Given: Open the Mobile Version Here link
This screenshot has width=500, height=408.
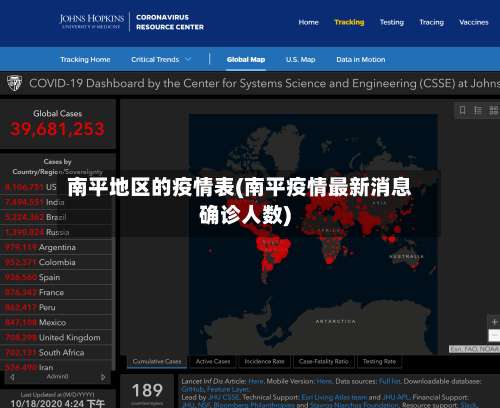Looking at the screenshot, I should (324, 381).
